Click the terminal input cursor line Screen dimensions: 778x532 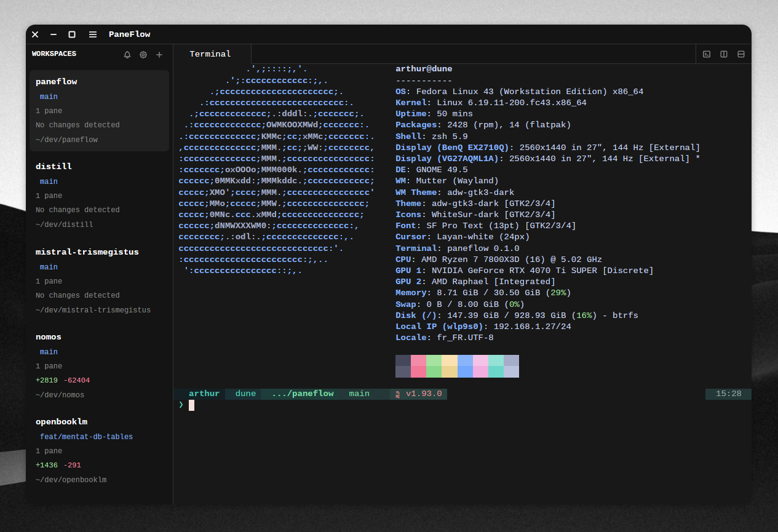[x=191, y=405]
